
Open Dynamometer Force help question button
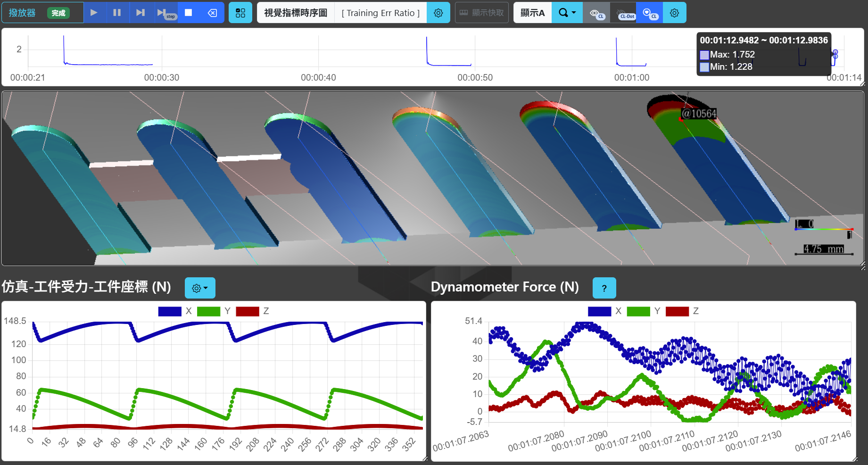tap(604, 288)
